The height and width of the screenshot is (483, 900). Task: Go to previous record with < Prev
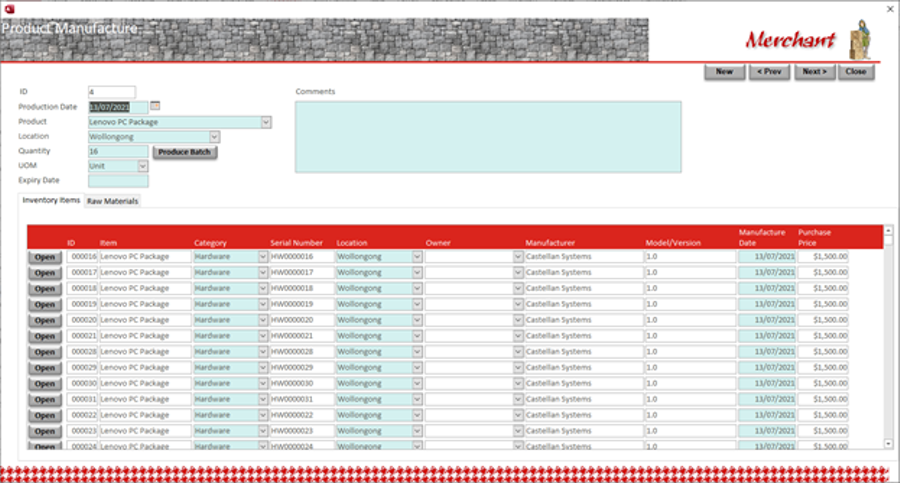769,72
